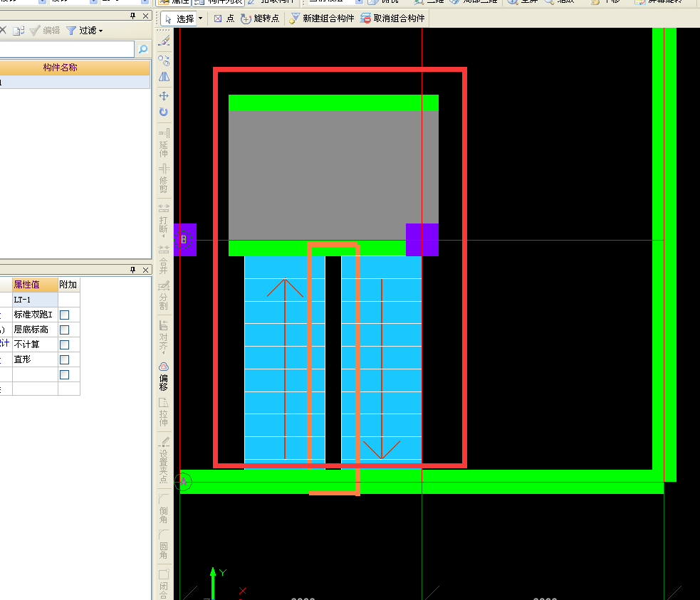Click the 构件名称 column header
This screenshot has width=700, height=600.
[60, 68]
